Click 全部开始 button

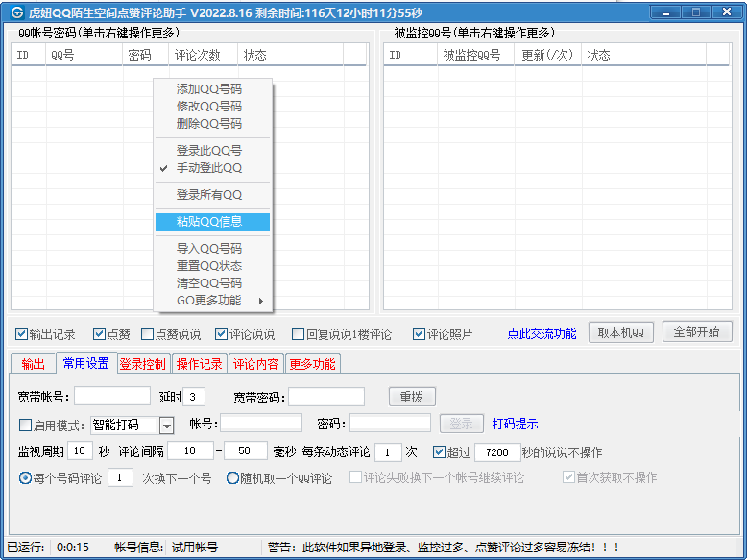tap(697, 331)
